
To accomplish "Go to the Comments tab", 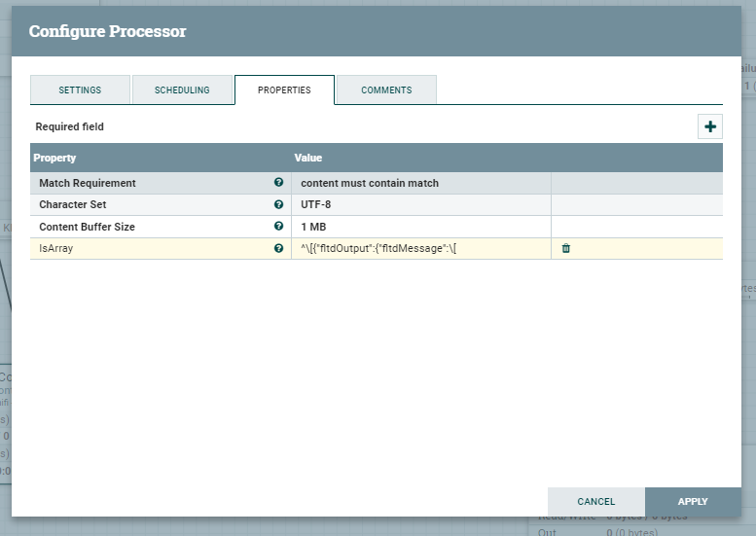I will [x=386, y=90].
